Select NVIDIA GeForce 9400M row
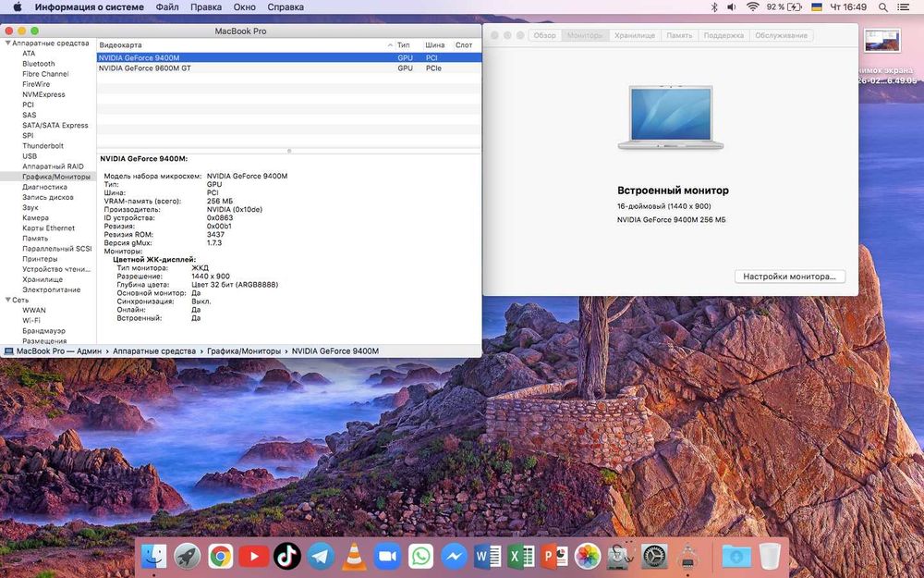The width and height of the screenshot is (924, 578). (288, 57)
